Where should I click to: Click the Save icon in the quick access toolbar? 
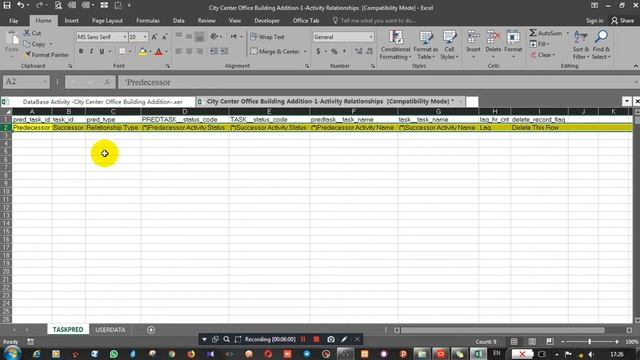click(x=7, y=5)
